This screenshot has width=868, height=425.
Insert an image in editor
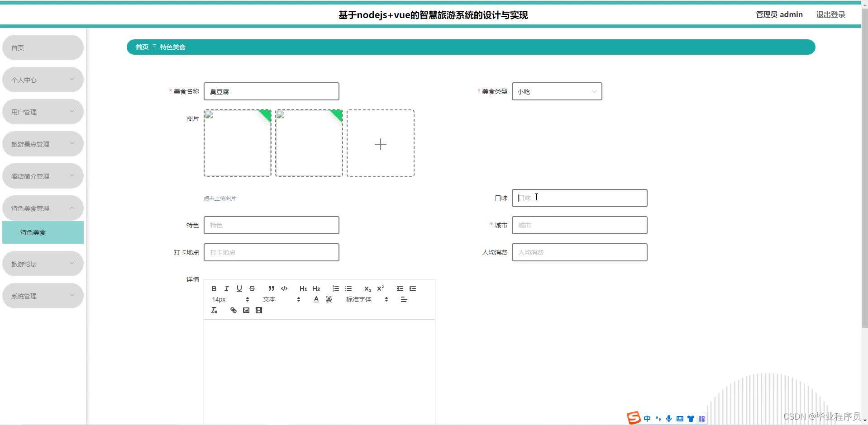coord(246,310)
